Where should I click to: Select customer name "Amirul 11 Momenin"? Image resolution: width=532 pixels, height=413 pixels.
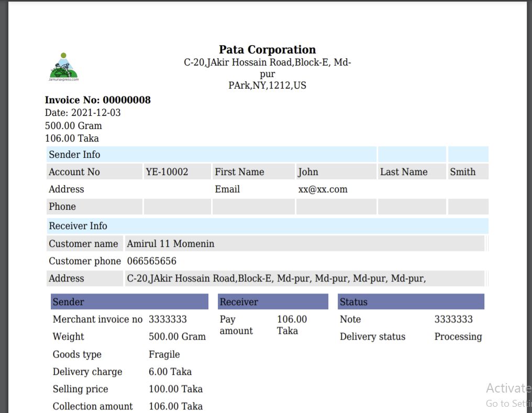click(171, 244)
